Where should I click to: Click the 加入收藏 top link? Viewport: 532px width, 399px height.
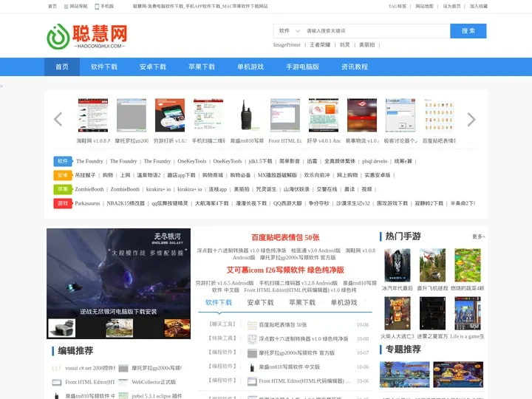(478, 6)
